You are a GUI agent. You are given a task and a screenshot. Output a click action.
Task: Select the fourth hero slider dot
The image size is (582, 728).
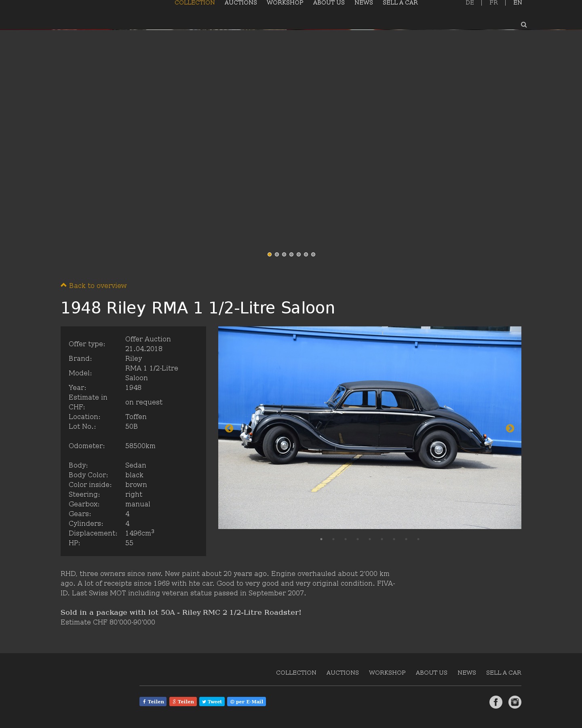[x=291, y=254]
